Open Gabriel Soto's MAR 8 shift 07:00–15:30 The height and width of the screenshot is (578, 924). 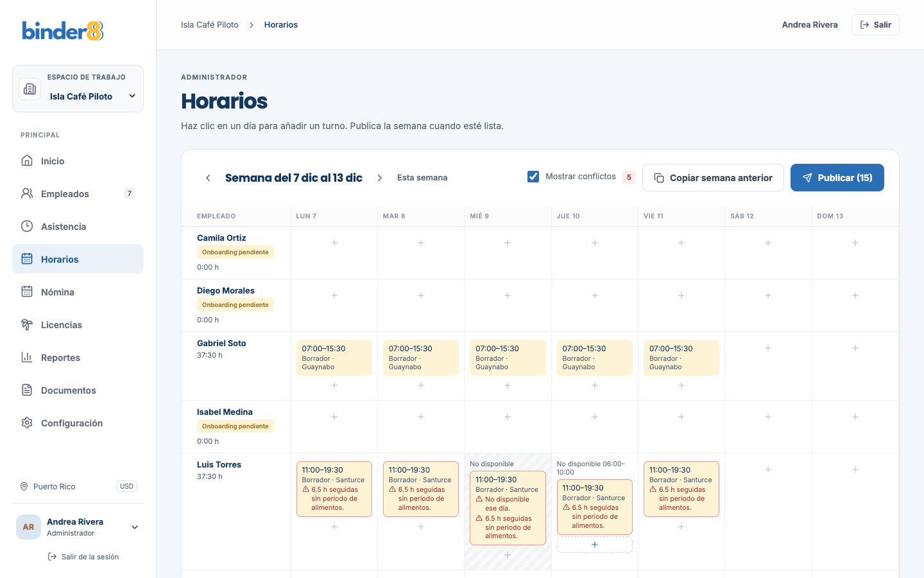tap(421, 358)
